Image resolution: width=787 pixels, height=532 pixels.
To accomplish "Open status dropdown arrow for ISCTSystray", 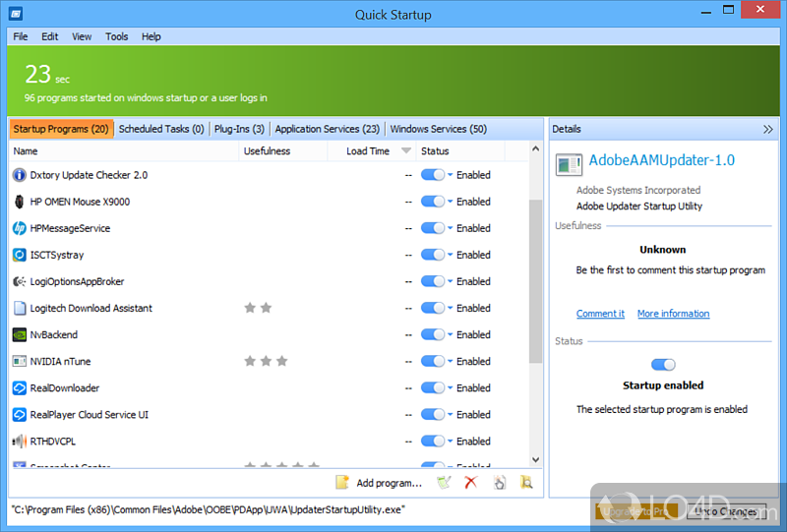I will coord(451,255).
